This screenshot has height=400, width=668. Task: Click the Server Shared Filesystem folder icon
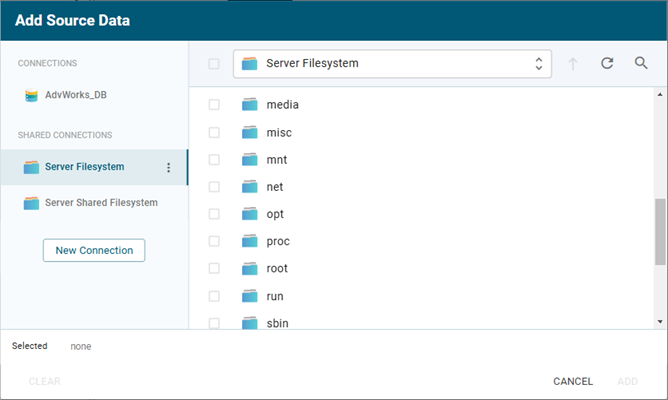click(31, 203)
